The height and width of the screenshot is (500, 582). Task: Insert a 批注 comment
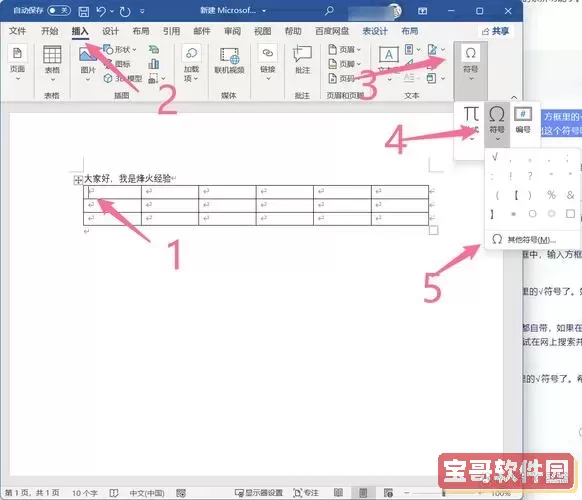(x=303, y=60)
